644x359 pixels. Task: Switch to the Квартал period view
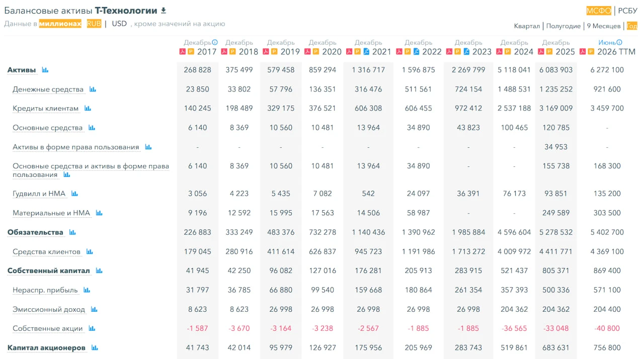tap(527, 26)
